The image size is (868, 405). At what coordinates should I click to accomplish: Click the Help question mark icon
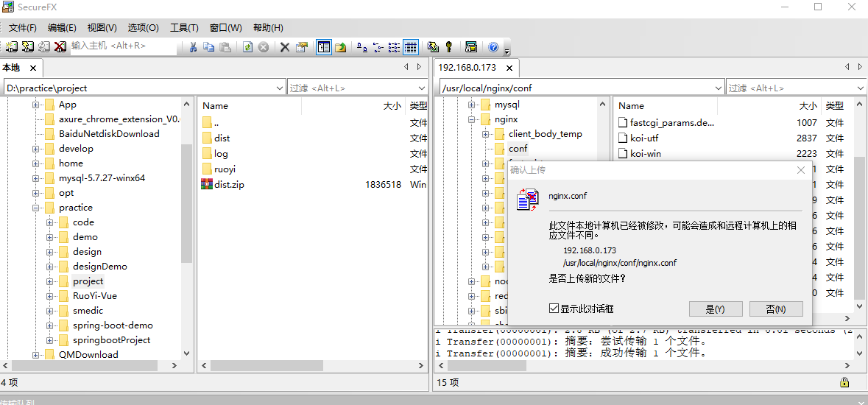(x=493, y=47)
